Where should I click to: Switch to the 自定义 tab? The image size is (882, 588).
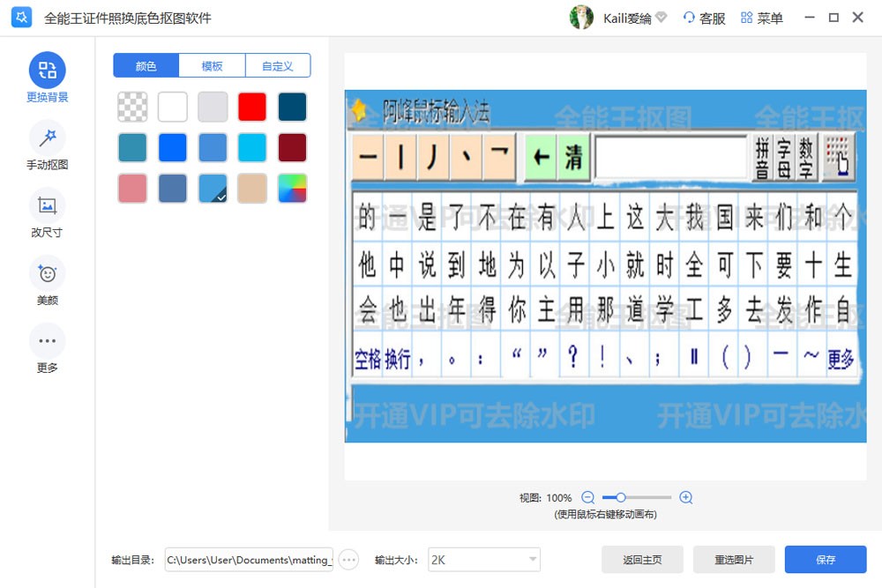tap(278, 66)
